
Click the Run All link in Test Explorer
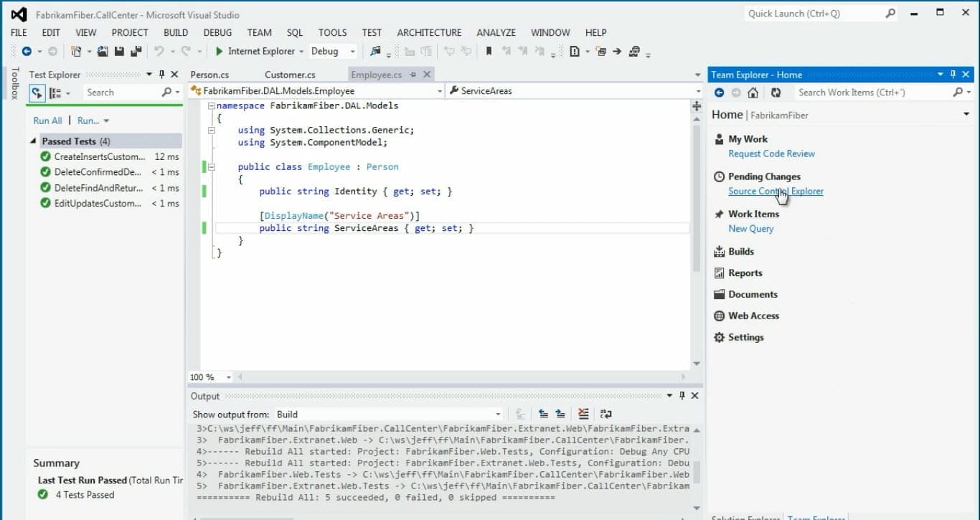[47, 120]
